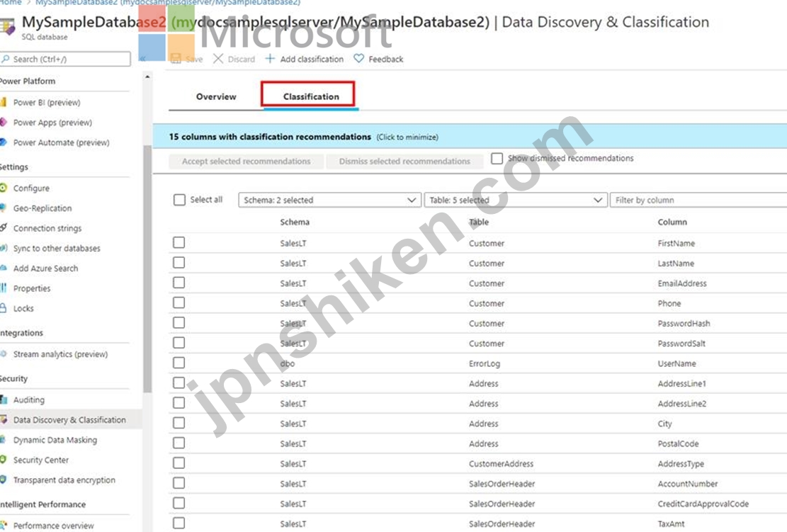Viewport: 787px width, 532px height.
Task: Click the Add Azure Search icon
Action: 3,268
